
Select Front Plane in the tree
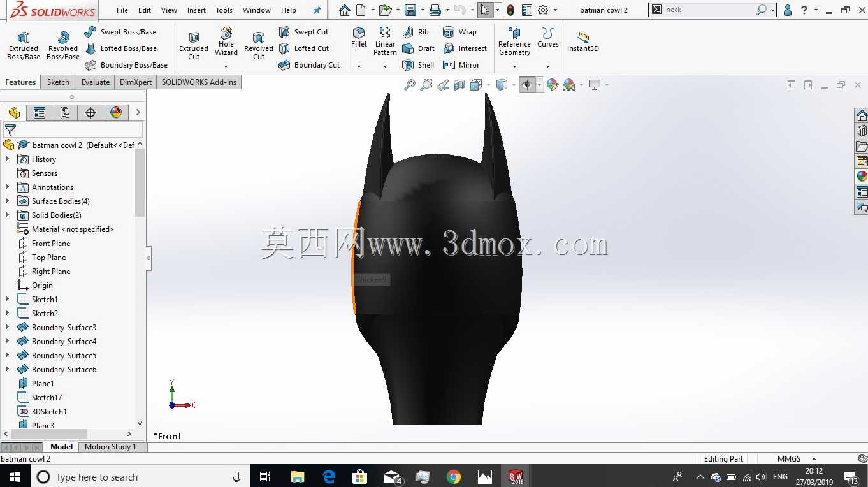(43, 243)
